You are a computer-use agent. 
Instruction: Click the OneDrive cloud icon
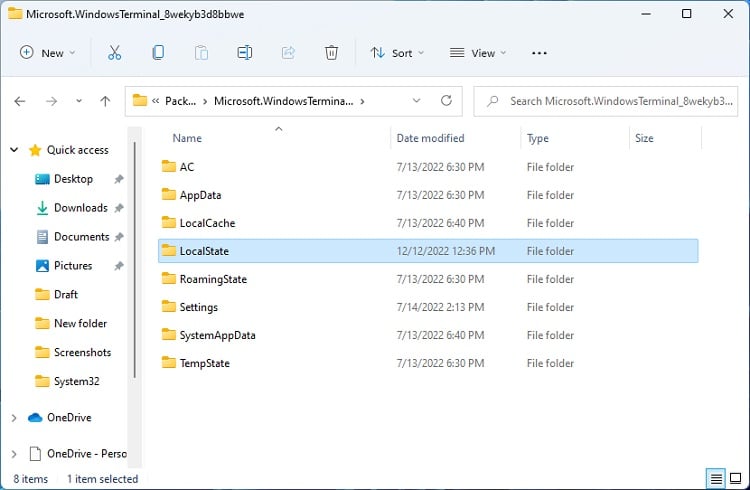point(35,418)
